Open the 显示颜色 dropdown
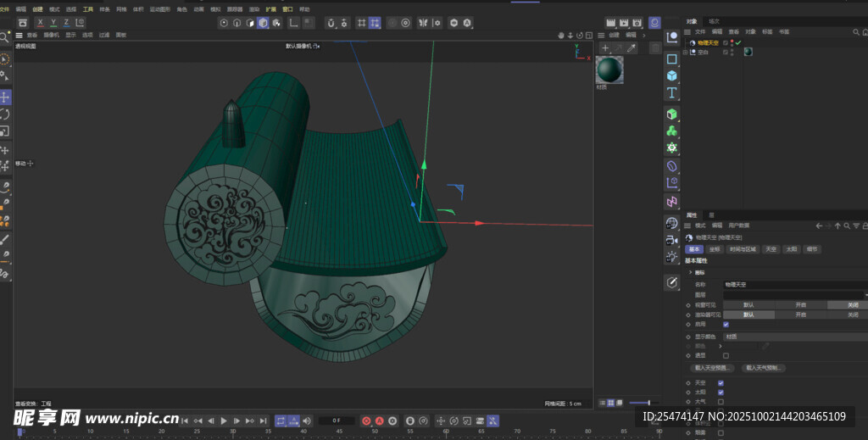Viewport: 868px width, 440px height. 793,337
